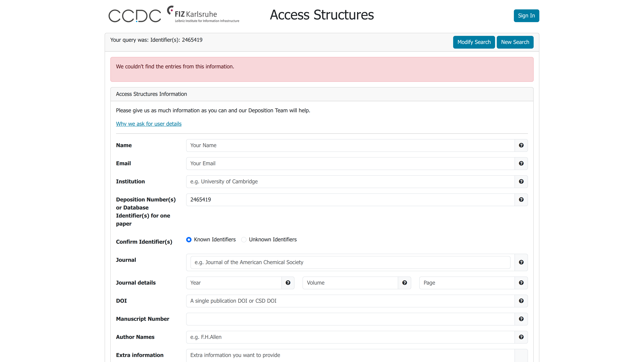Click the CCDC logo
644x362 pixels.
click(x=135, y=16)
